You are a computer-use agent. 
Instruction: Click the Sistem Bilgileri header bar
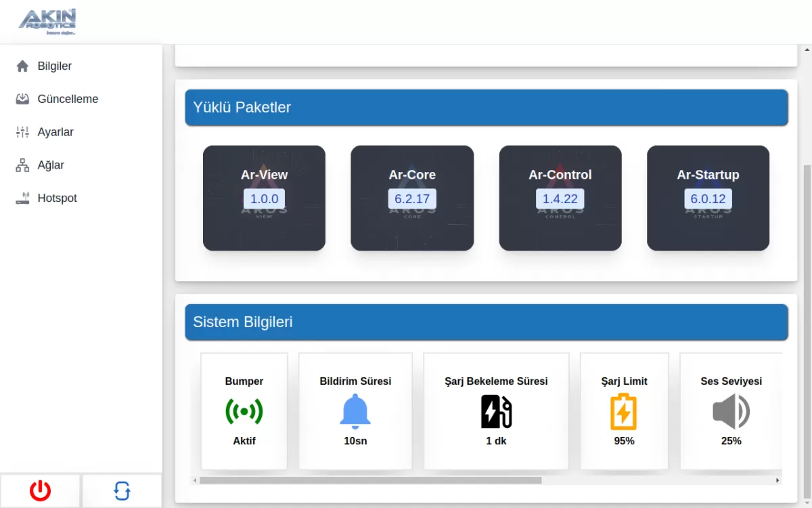pyautogui.click(x=487, y=322)
